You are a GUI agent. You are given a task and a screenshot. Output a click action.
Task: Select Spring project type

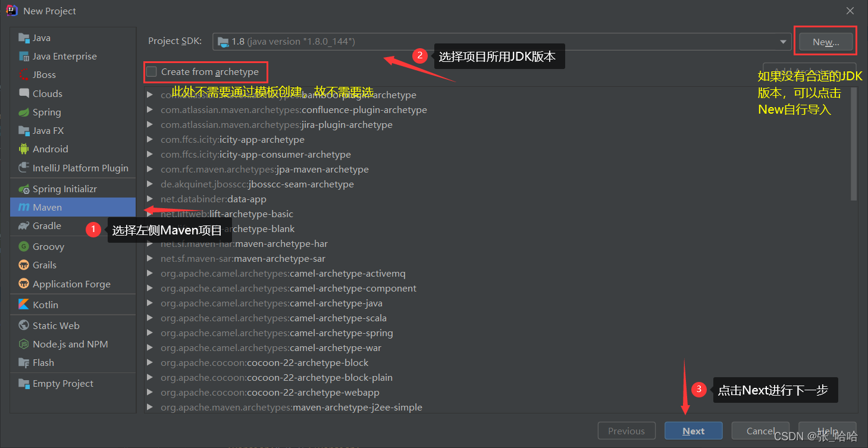(x=73, y=112)
